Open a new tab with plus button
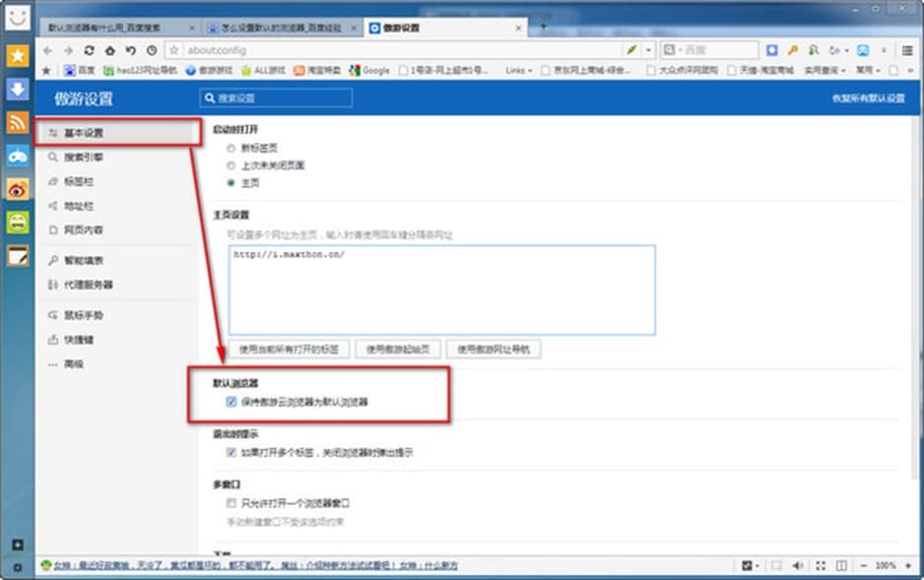This screenshot has width=924, height=580. (x=544, y=27)
